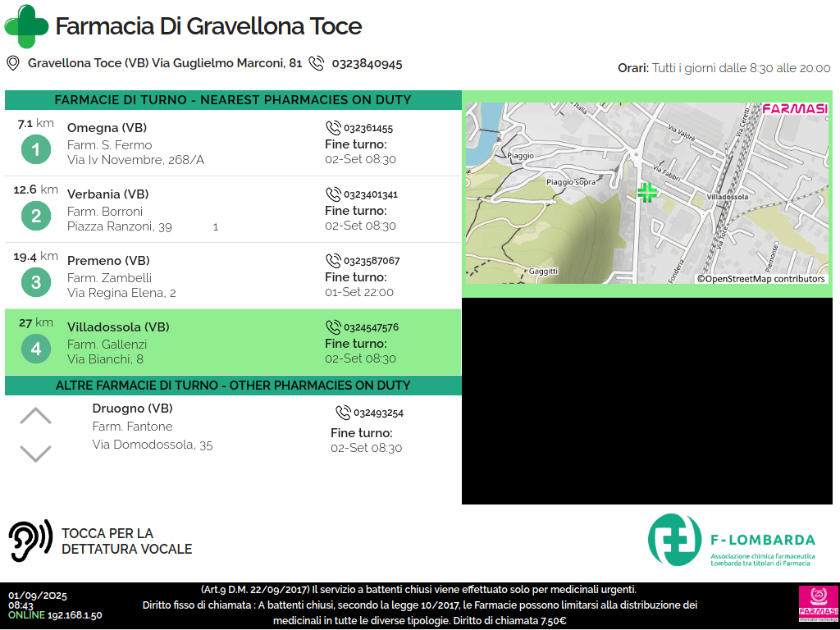Click the OpenStreetMap contributors link

(760, 279)
